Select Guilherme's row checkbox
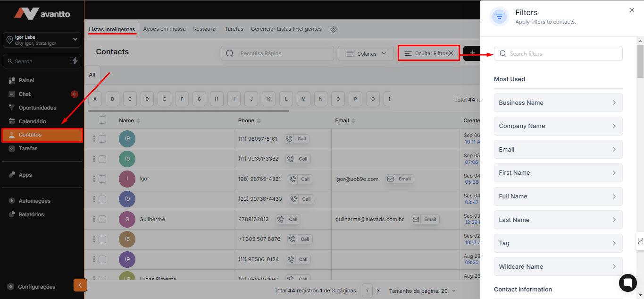This screenshot has width=644, height=299. [102, 219]
